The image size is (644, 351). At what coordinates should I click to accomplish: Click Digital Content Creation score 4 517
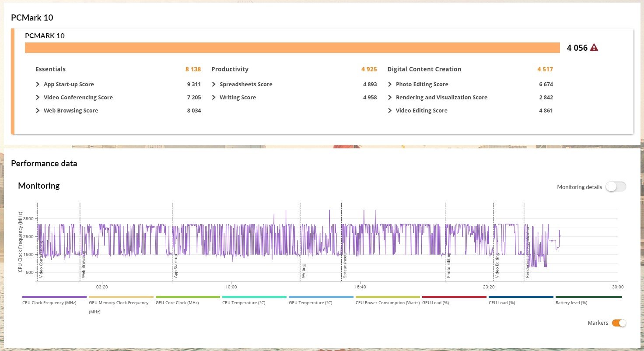(545, 69)
